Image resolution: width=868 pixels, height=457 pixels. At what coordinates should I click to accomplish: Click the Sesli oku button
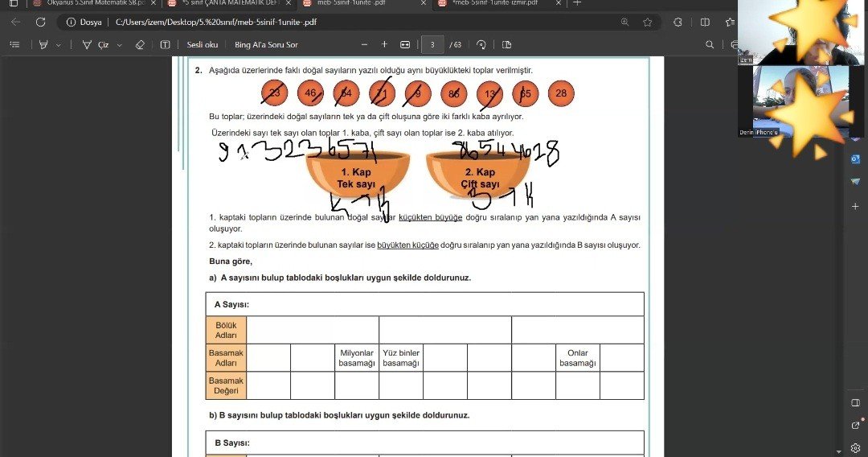[x=203, y=45]
